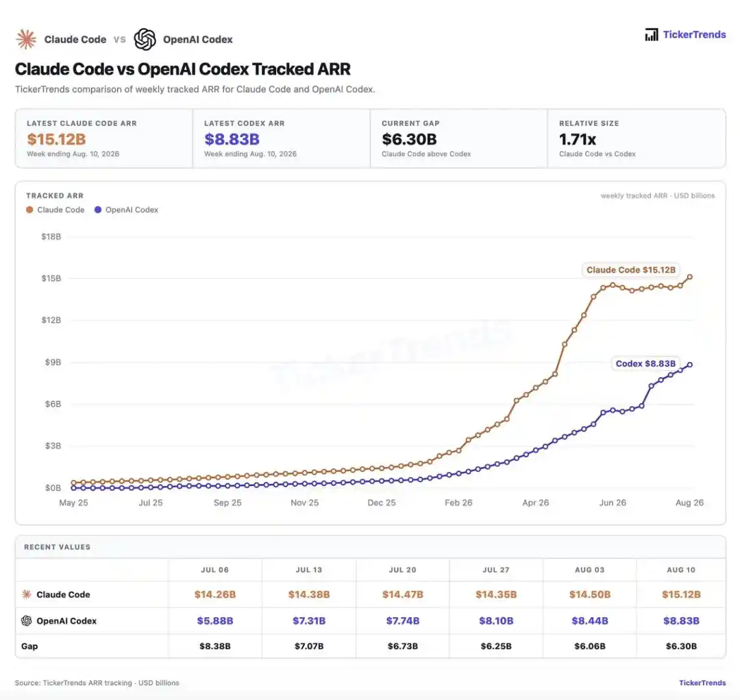Click the Gap '$8.38B' cell

214,646
